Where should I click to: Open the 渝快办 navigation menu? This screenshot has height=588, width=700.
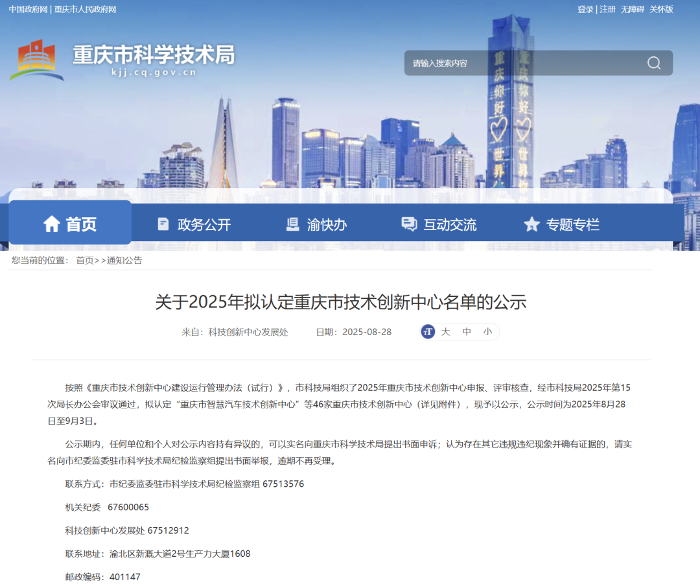[x=316, y=224]
